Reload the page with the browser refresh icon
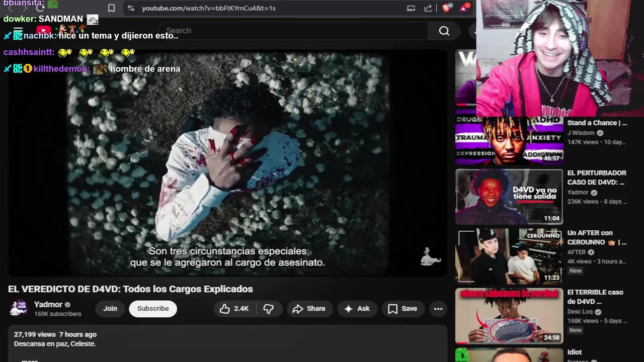The width and height of the screenshot is (644, 362). pos(40,8)
